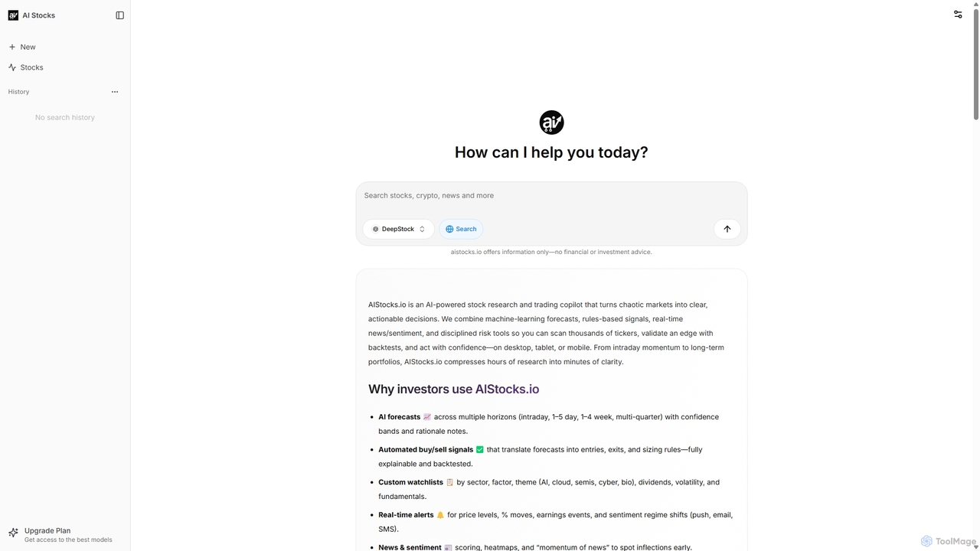The height and width of the screenshot is (551, 980).
Task: Click the central AI logo above the heading
Action: [x=551, y=122]
